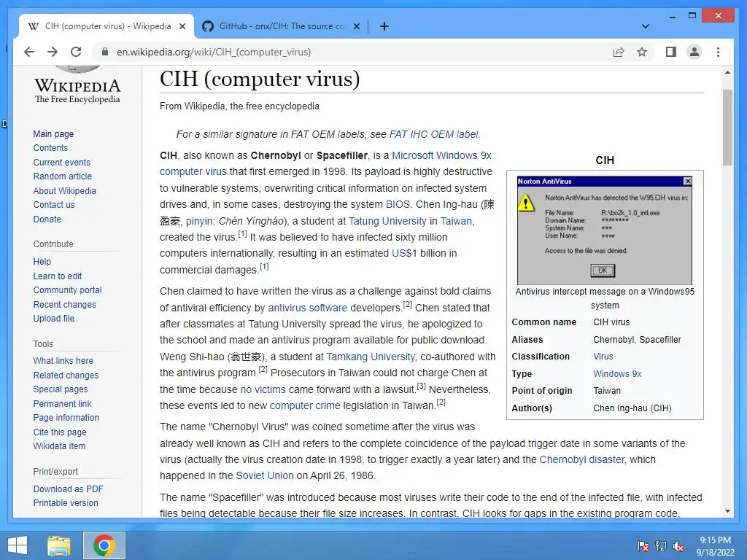Open the Windows Start menu
Viewport: 747px width, 560px height.
pos(18,545)
